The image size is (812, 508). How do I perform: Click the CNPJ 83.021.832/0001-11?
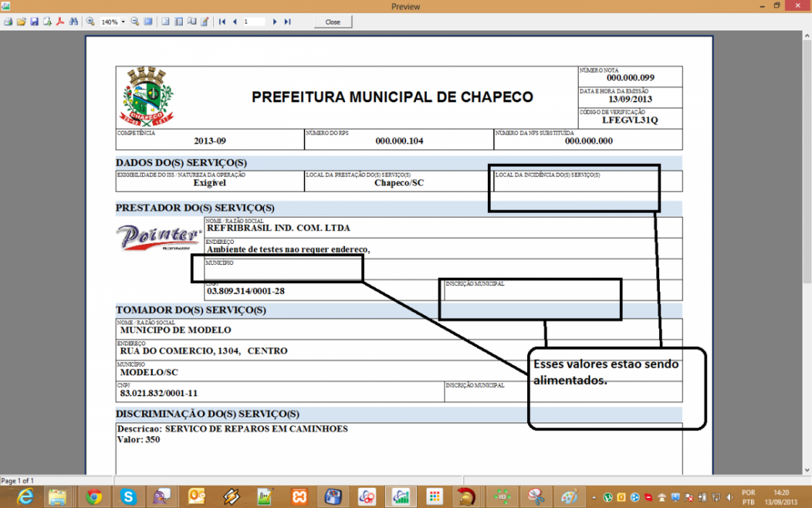coord(159,393)
